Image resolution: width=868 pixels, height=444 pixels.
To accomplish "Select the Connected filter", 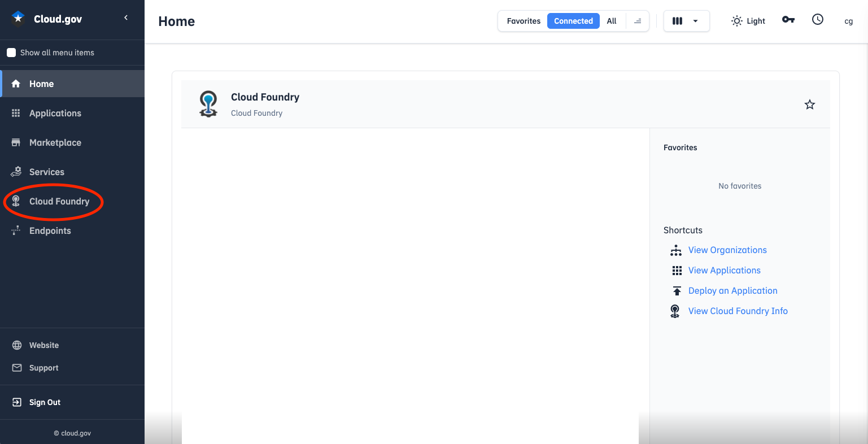I will [x=573, y=21].
